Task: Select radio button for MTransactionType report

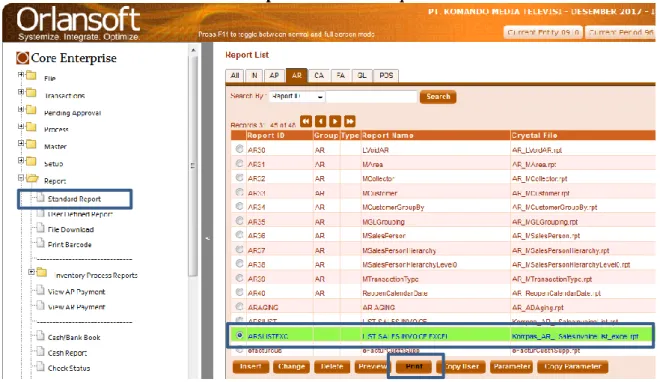Action: 240,278
